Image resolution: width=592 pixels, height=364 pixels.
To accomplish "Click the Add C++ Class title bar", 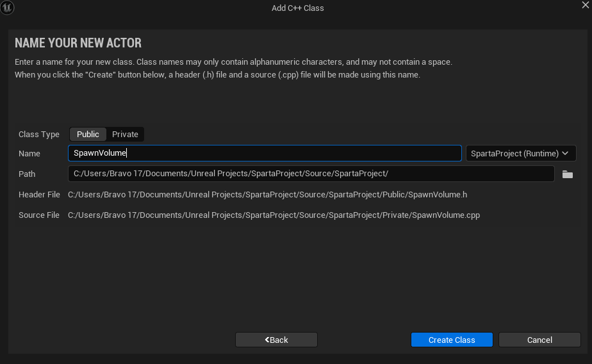I will coord(297,8).
